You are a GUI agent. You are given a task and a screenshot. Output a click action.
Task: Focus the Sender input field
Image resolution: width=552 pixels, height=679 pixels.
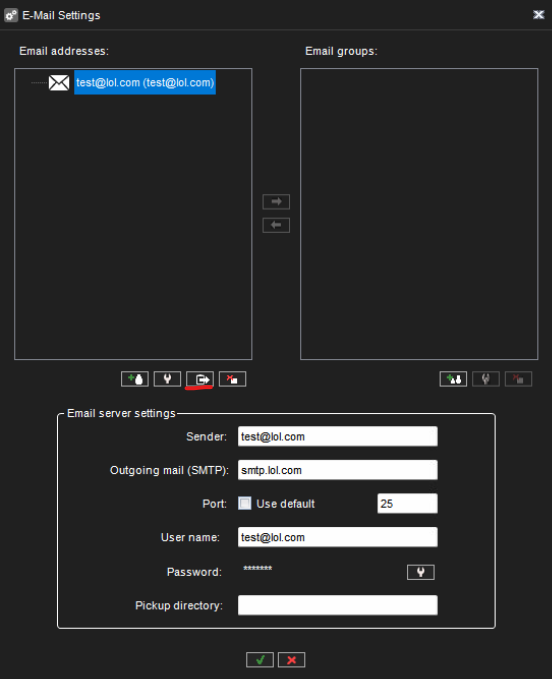(x=338, y=436)
